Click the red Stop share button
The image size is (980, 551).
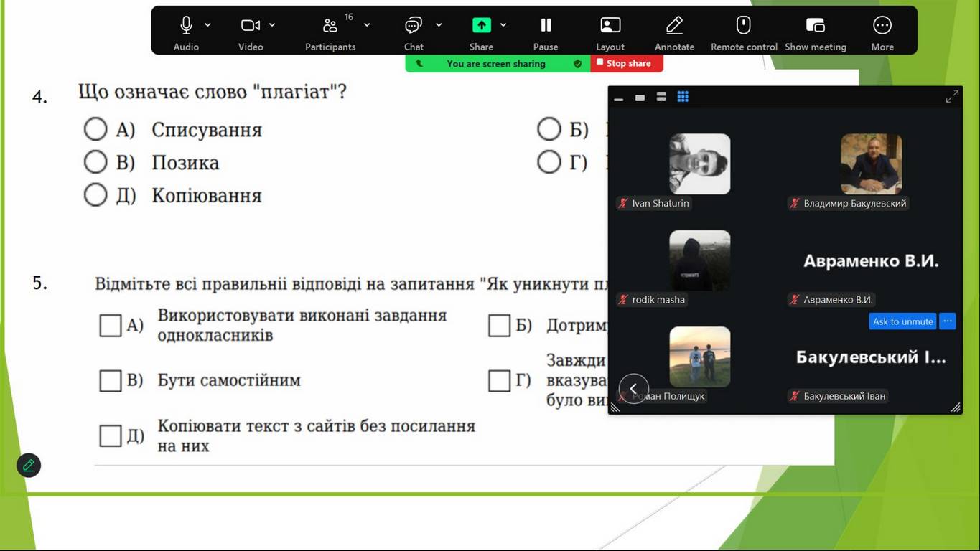click(x=627, y=64)
